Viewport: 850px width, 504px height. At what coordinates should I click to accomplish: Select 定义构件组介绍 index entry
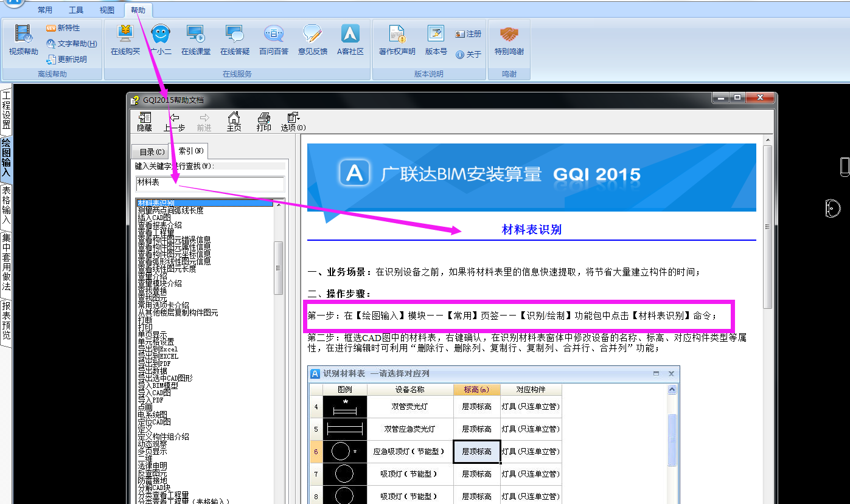(163, 437)
